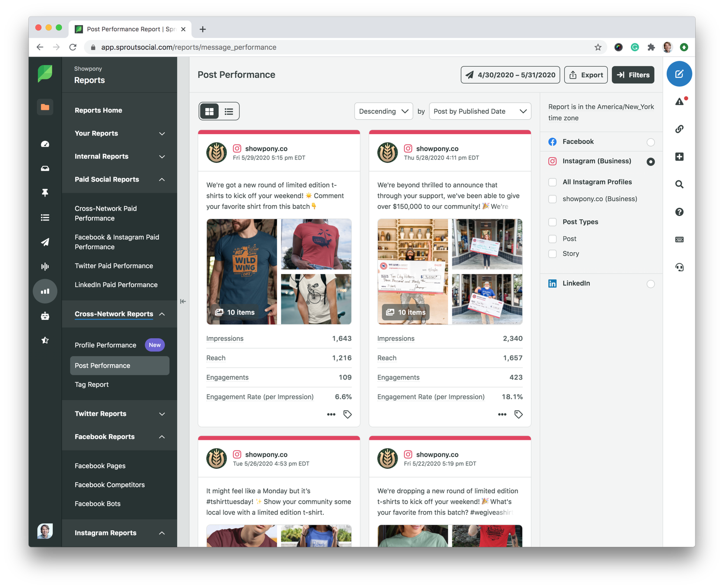This screenshot has width=724, height=588.
Task: Open Facebook Competitors report
Action: click(110, 485)
